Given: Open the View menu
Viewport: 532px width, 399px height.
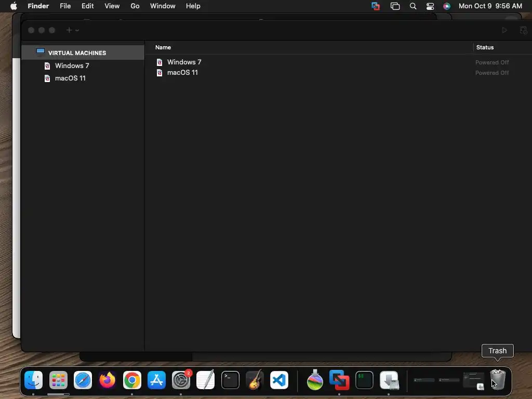Looking at the screenshot, I should [x=112, y=6].
